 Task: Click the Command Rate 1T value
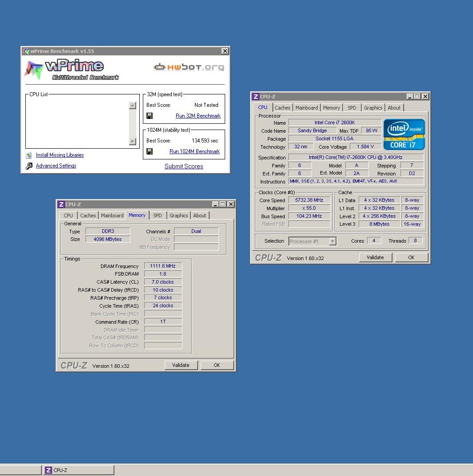coord(163,321)
